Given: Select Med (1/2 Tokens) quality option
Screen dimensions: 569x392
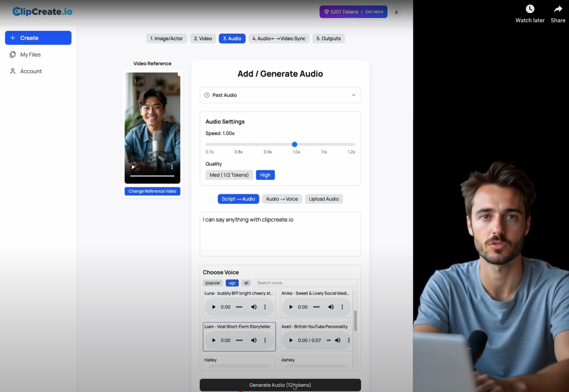Looking at the screenshot, I should 229,175.
